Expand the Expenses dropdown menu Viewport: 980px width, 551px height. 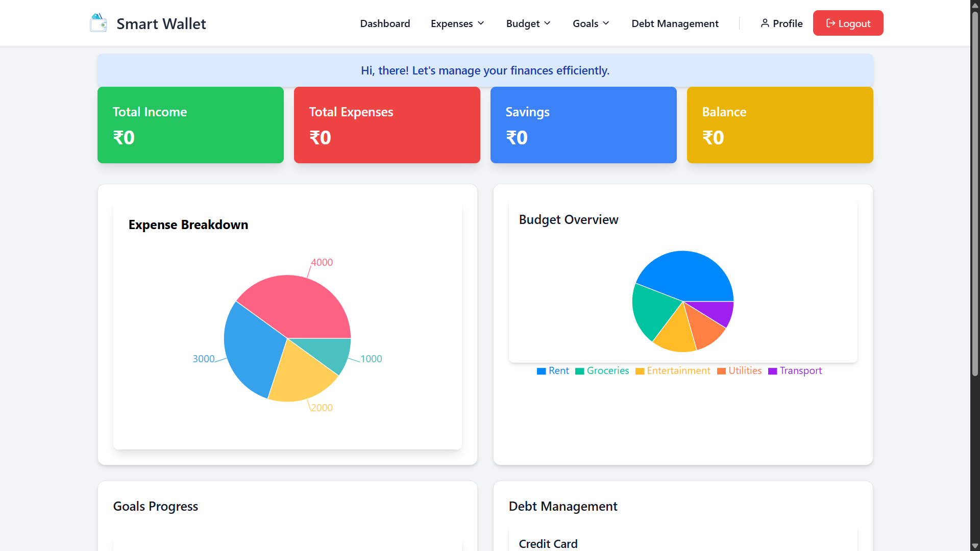(457, 23)
